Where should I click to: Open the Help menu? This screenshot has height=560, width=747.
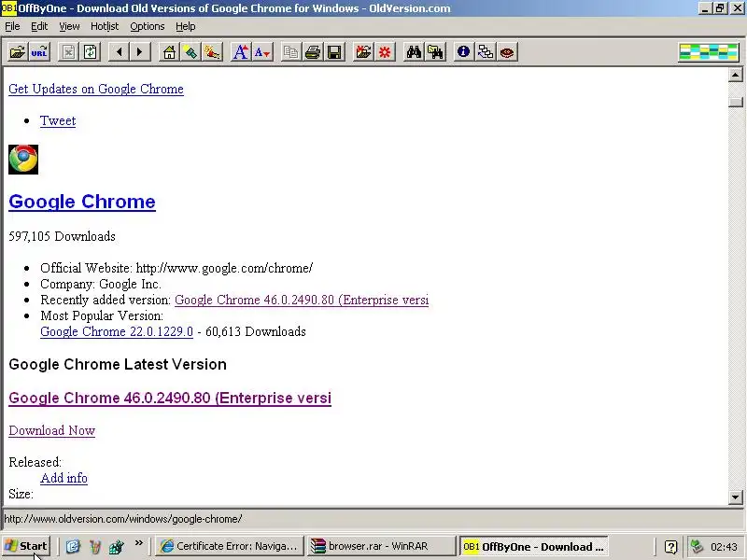[x=185, y=27]
